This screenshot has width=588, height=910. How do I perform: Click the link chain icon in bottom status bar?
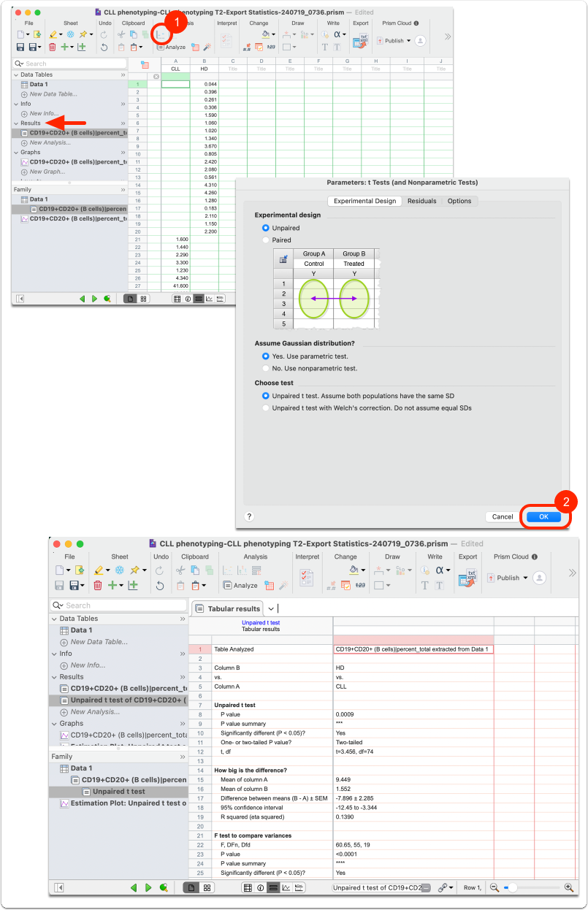coord(443,887)
